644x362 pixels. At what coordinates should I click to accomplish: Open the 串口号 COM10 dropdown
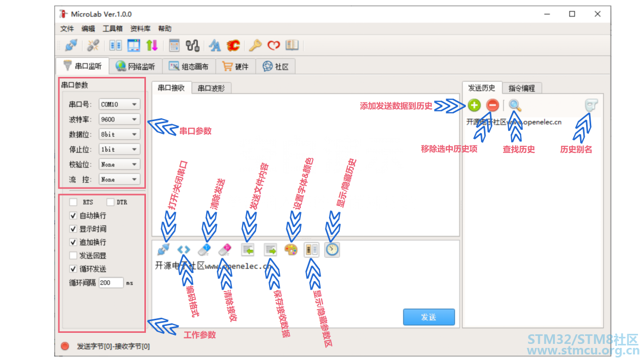coord(119,105)
